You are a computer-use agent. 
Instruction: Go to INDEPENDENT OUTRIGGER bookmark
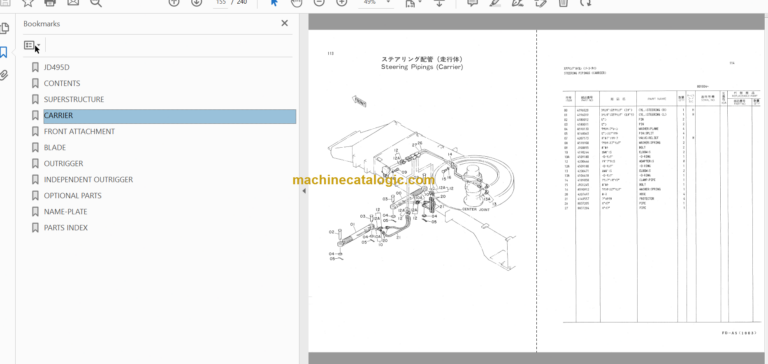pos(89,180)
